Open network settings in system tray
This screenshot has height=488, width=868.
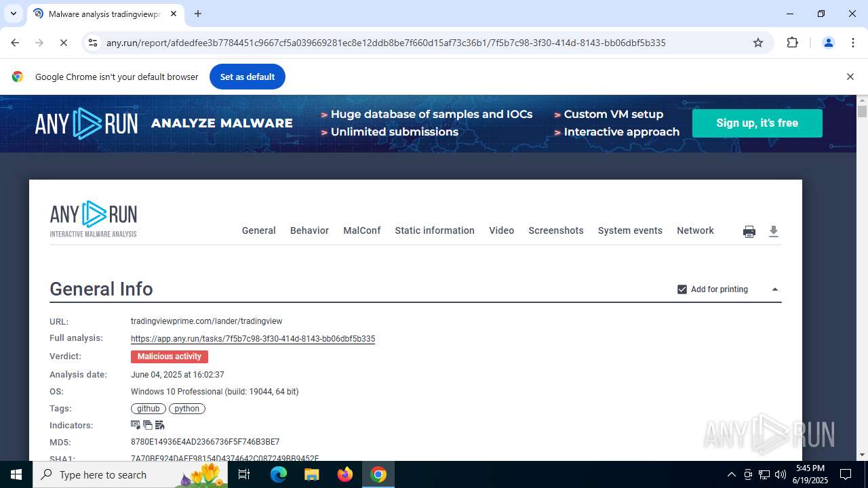click(764, 474)
